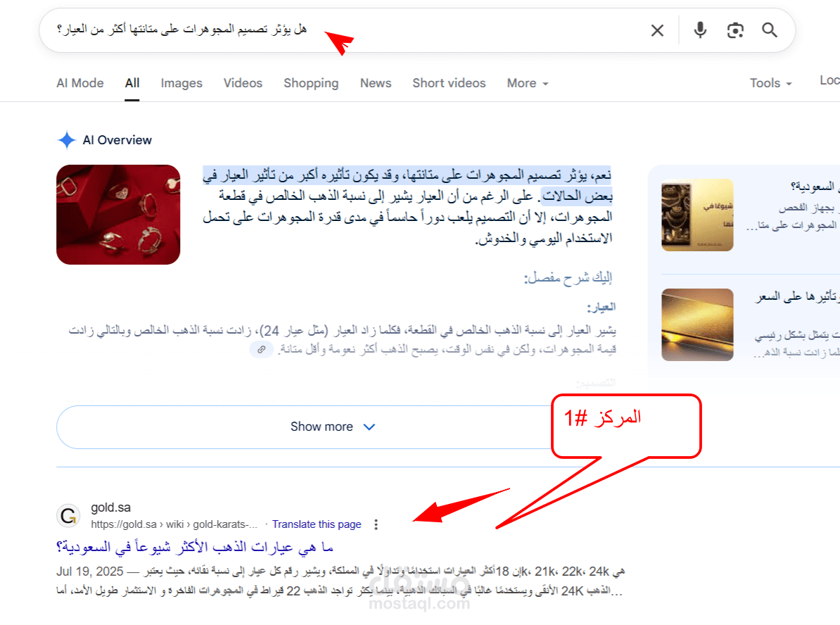Image resolution: width=840 pixels, height=625 pixels.
Task: Click the source link chip icon after the karat paragraph
Action: pyautogui.click(x=262, y=350)
